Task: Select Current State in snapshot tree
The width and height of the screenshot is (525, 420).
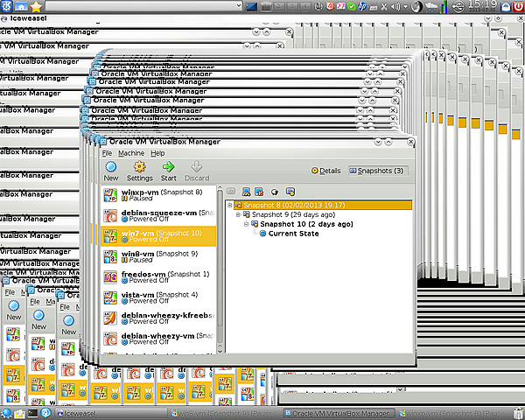Action: point(293,234)
